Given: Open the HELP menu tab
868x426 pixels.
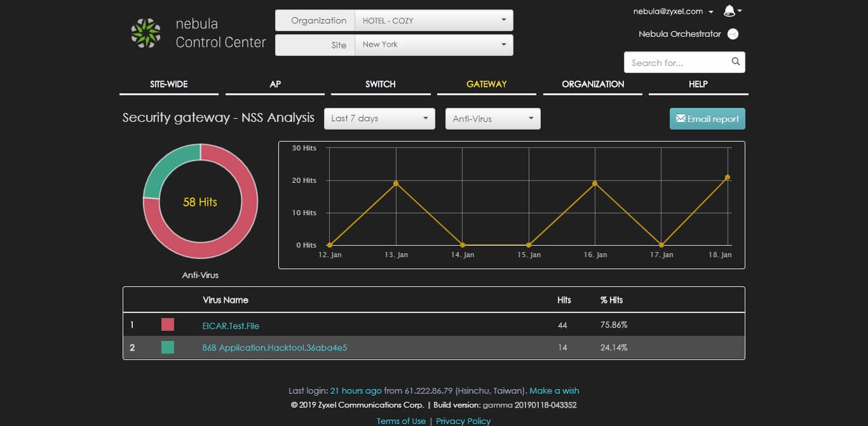Looking at the screenshot, I should (698, 84).
